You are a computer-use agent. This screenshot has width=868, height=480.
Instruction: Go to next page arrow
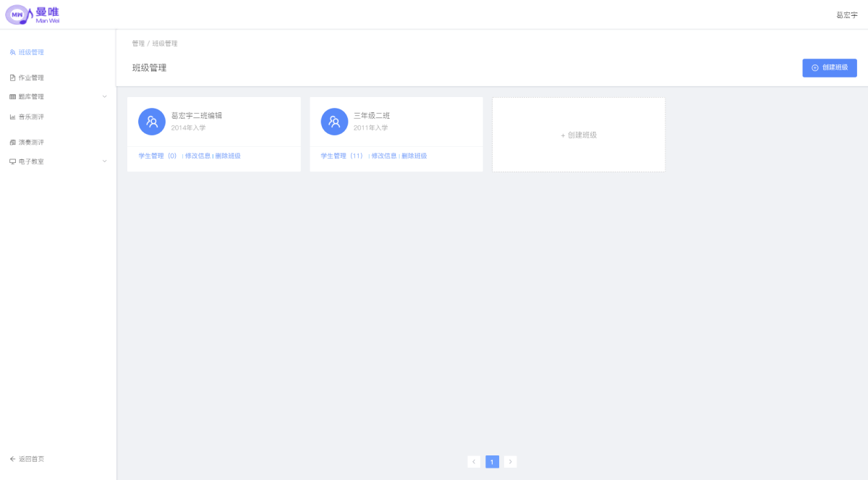511,462
